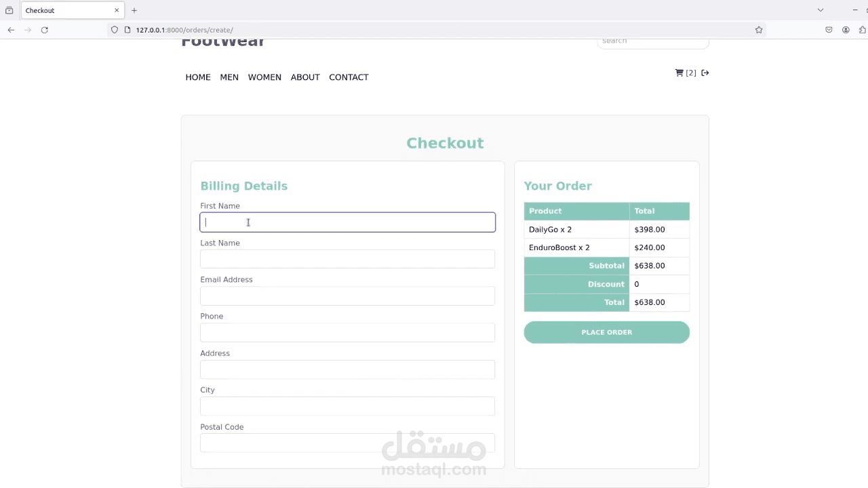This screenshot has width=868, height=488.
Task: Close the Checkout tab
Action: pos(117,10)
